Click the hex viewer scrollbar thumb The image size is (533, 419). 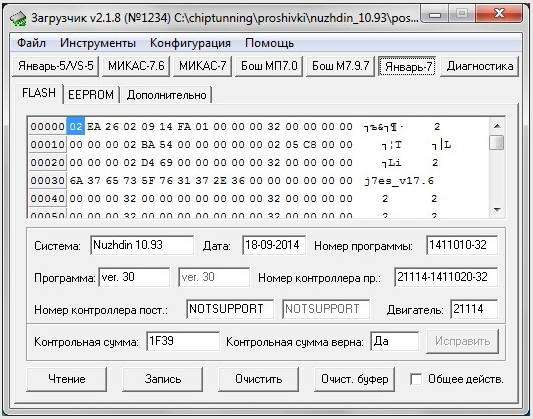tap(497, 142)
